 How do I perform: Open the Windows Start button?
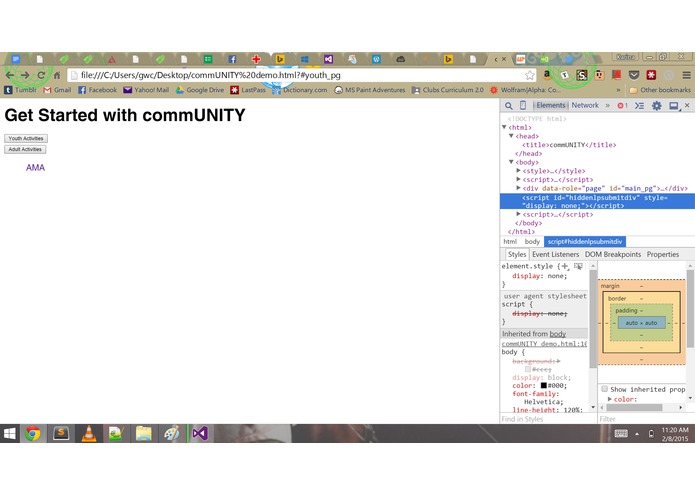[x=9, y=433]
